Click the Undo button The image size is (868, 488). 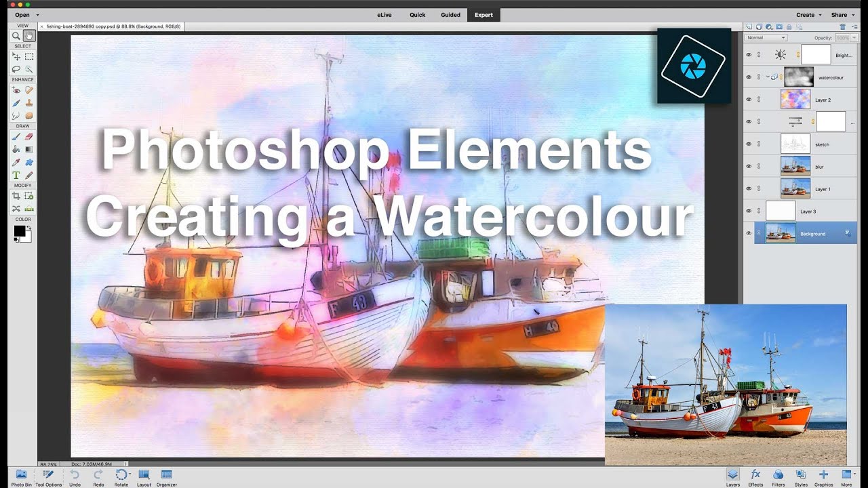click(x=75, y=477)
